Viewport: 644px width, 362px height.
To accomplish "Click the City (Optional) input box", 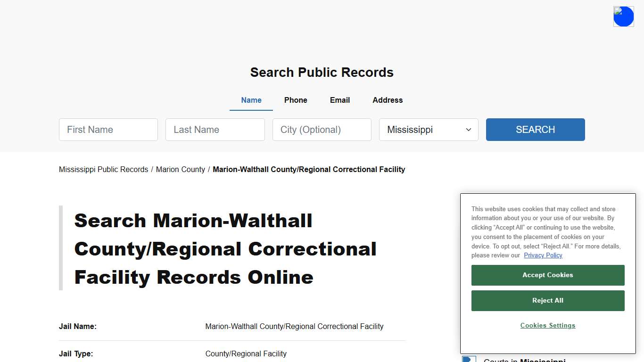I will (x=322, y=130).
